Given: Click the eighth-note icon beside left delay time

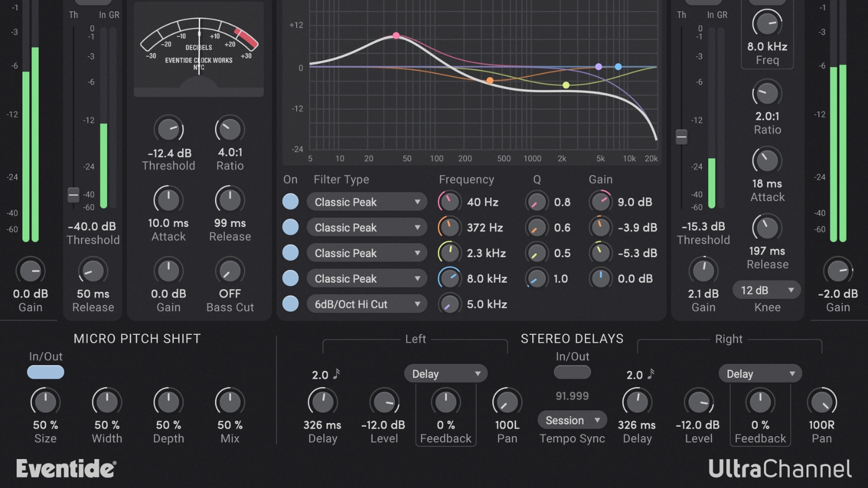Looking at the screenshot, I should click(336, 373).
